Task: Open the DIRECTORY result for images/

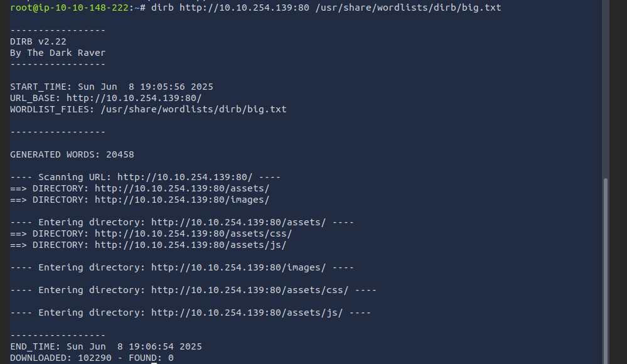Action: coord(182,200)
